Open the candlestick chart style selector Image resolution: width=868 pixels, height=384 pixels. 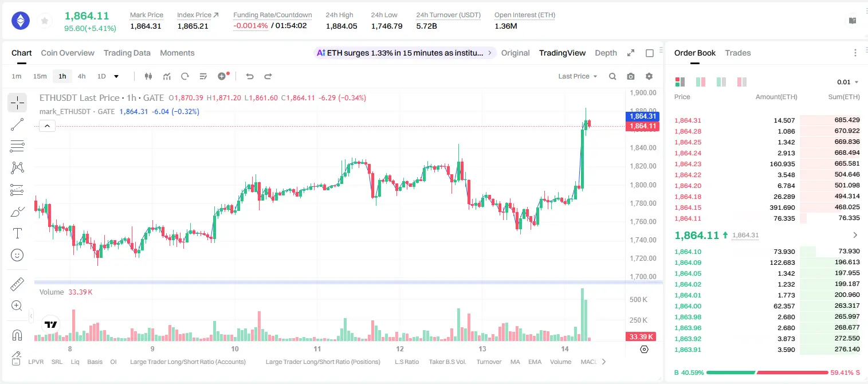(148, 76)
